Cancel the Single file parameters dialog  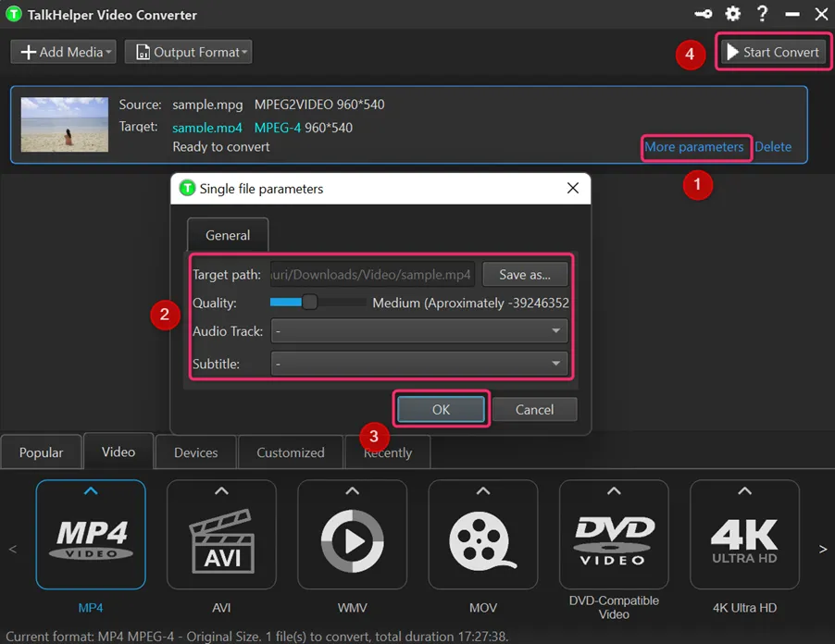[534, 409]
